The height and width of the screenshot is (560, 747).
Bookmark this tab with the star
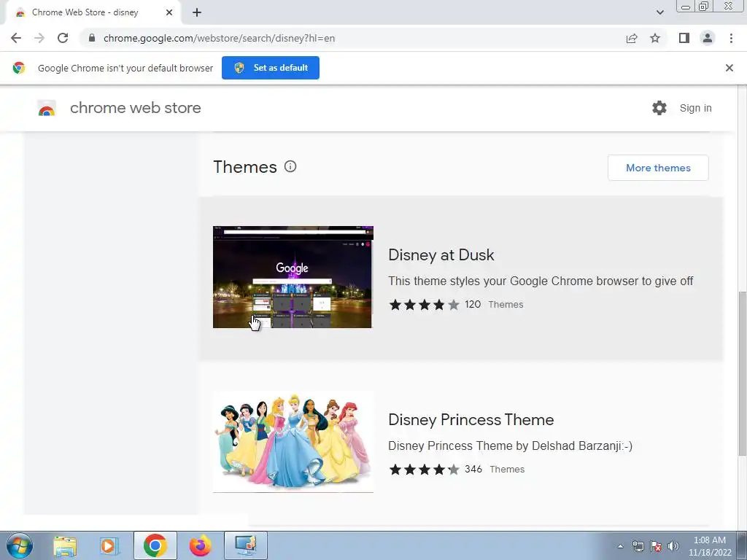coord(655,38)
